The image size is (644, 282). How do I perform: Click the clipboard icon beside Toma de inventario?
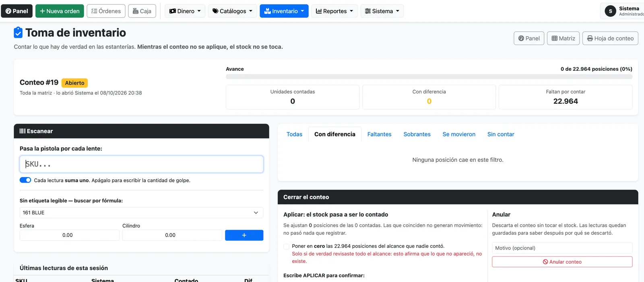coord(18,32)
